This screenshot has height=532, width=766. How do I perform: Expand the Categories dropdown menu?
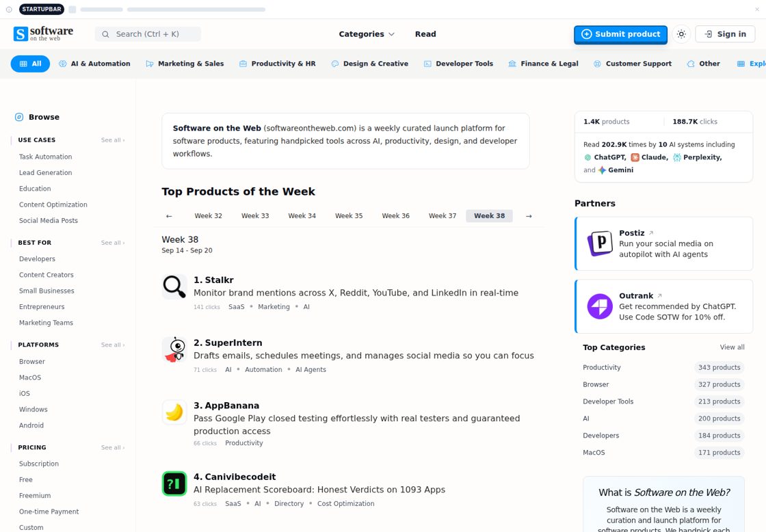click(x=367, y=34)
